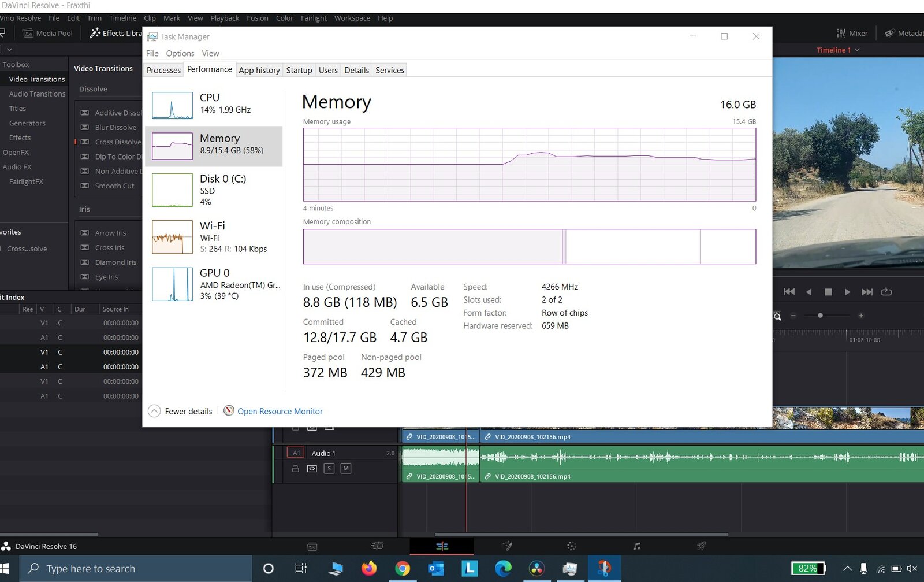The image size is (924, 582).
Task: Click the Media Pool toolbar icon
Action: point(28,33)
